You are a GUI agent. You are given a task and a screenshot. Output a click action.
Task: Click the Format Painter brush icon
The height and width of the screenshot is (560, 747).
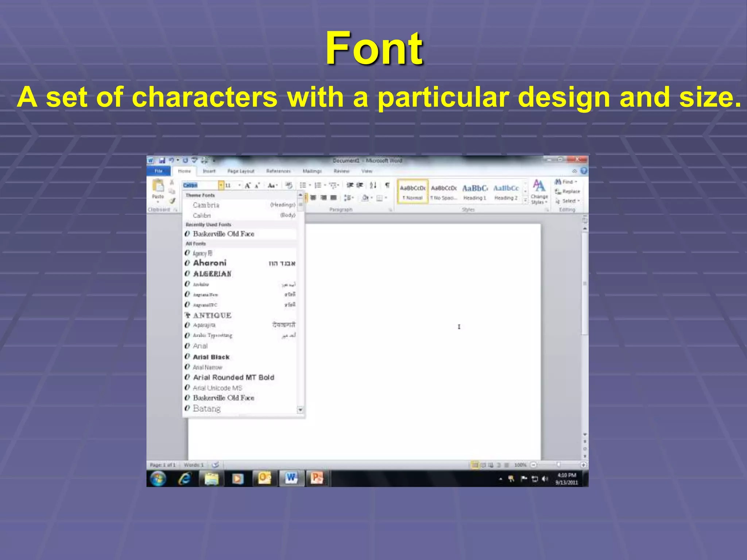pyautogui.click(x=172, y=201)
